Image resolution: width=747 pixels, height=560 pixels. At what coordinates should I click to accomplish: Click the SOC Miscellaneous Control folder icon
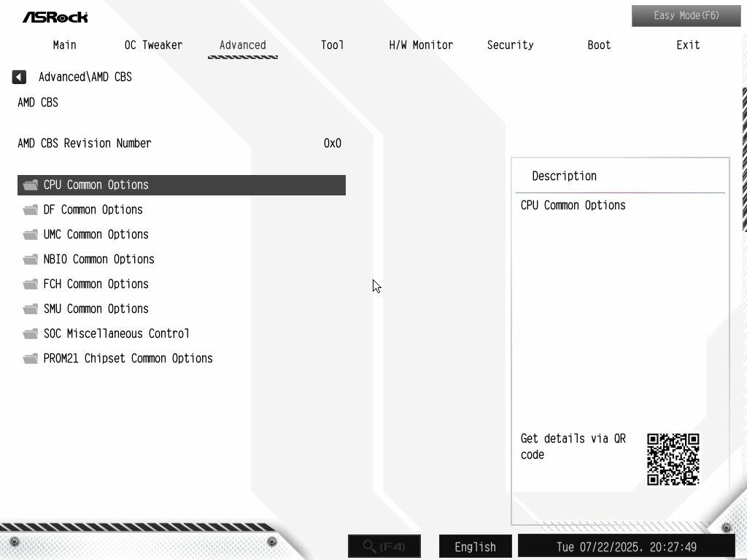31,333
